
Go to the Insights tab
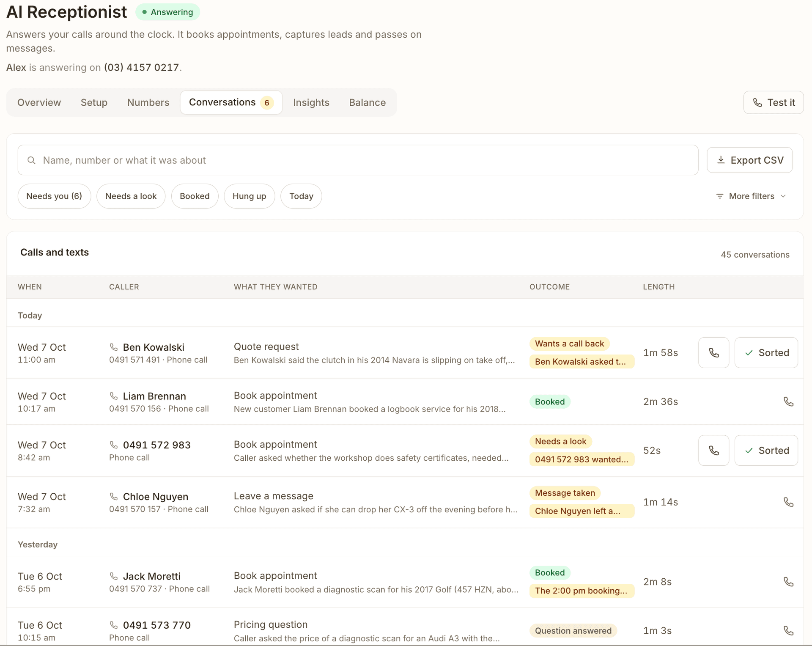point(311,102)
